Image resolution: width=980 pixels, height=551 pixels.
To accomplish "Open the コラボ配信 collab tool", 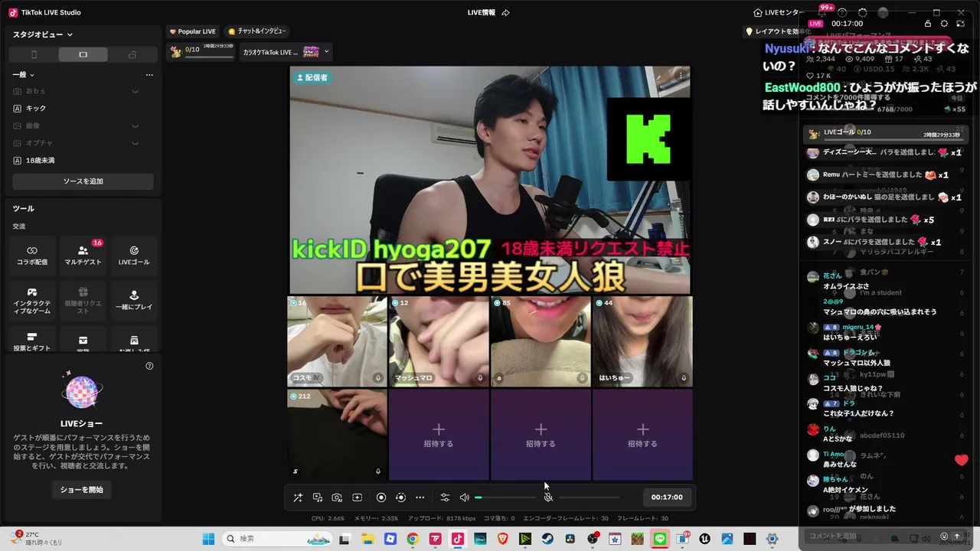I will [32, 256].
